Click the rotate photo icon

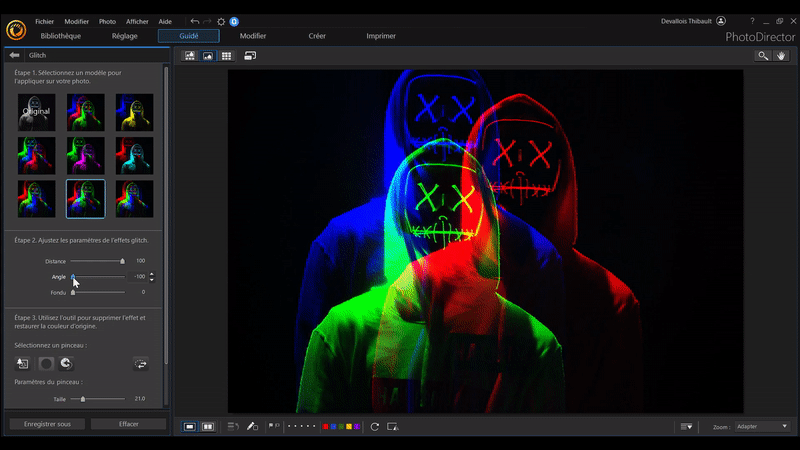pos(374,427)
